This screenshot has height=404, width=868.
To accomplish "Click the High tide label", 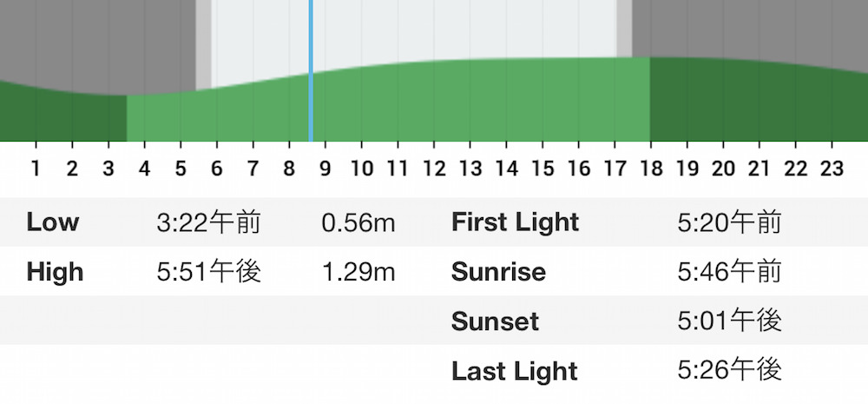I will click(x=55, y=272).
